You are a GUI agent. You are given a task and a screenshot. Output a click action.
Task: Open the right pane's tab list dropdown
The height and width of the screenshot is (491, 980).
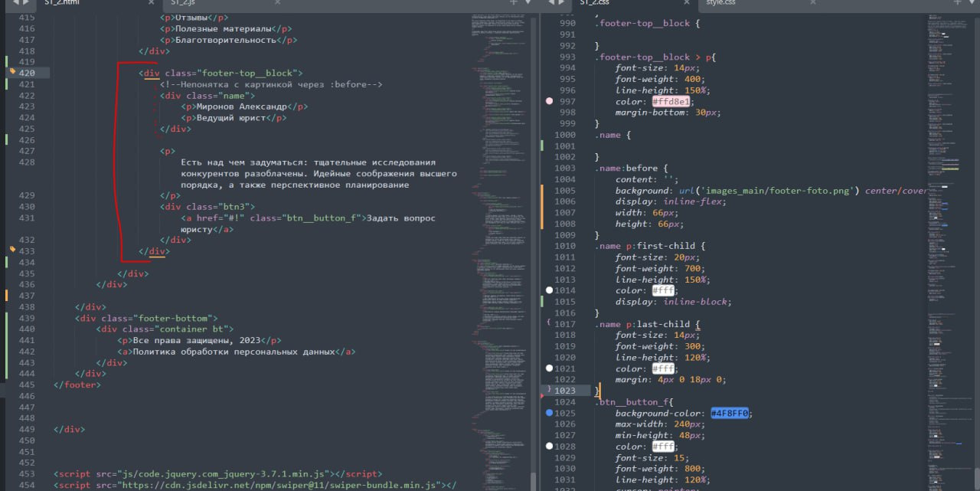click(x=971, y=3)
